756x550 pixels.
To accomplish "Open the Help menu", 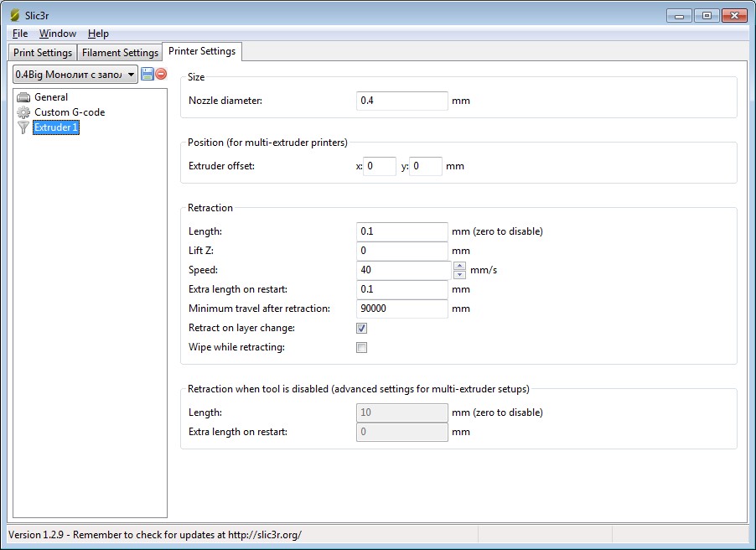I will (98, 34).
